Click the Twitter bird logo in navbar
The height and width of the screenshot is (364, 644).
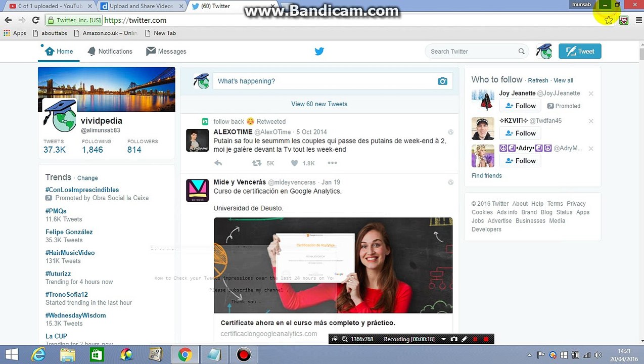coord(319,51)
